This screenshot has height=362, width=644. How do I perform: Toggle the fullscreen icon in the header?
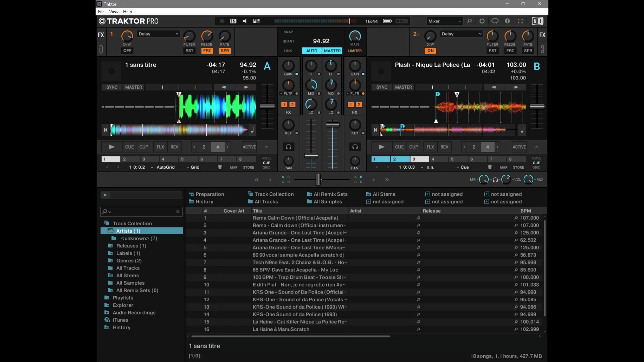[520, 21]
